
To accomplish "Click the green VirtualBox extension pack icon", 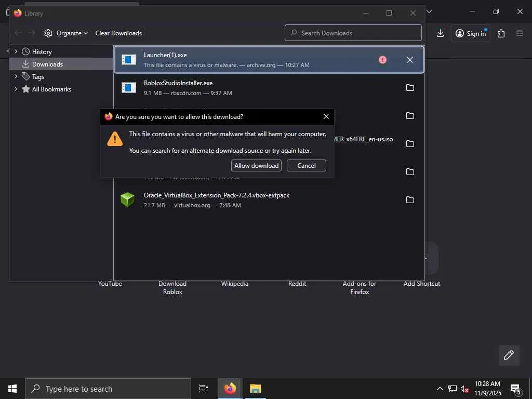I will click(x=128, y=199).
